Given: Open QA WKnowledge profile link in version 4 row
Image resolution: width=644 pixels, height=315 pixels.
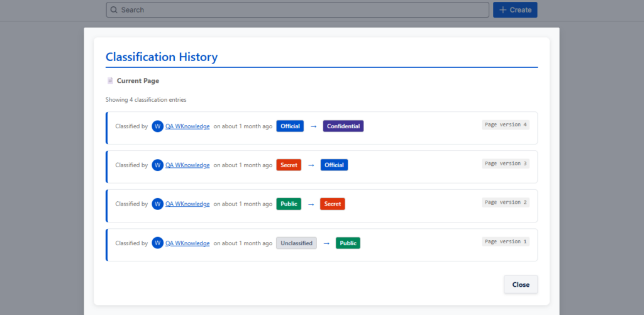Looking at the screenshot, I should (187, 126).
